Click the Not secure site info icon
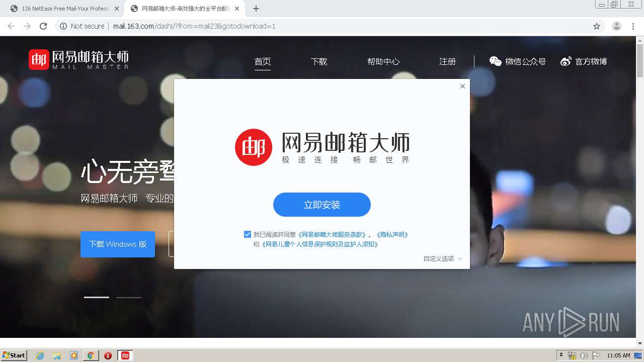 click(x=63, y=26)
